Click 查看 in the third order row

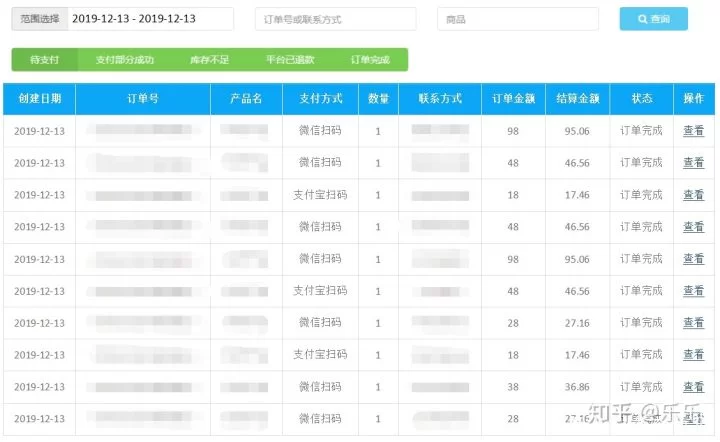[x=693, y=195]
